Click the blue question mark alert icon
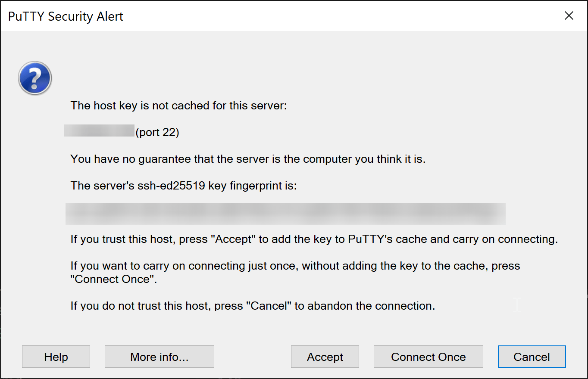 point(35,78)
